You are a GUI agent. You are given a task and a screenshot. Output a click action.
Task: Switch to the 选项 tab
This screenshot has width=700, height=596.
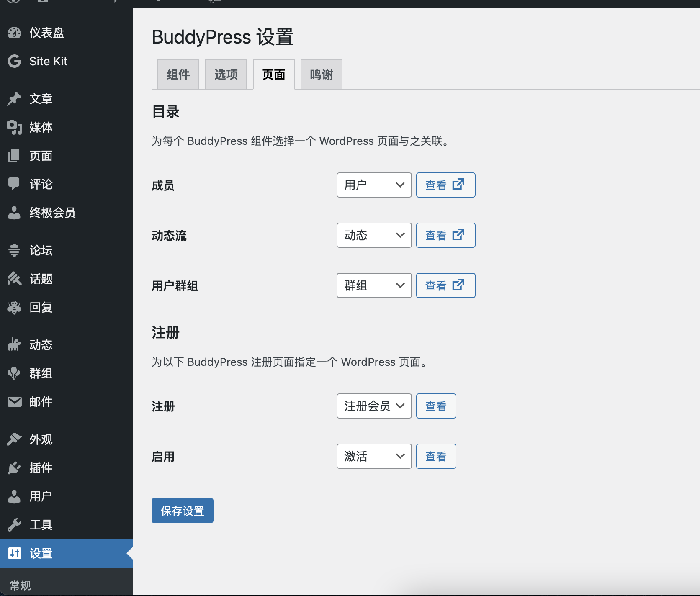(x=226, y=74)
